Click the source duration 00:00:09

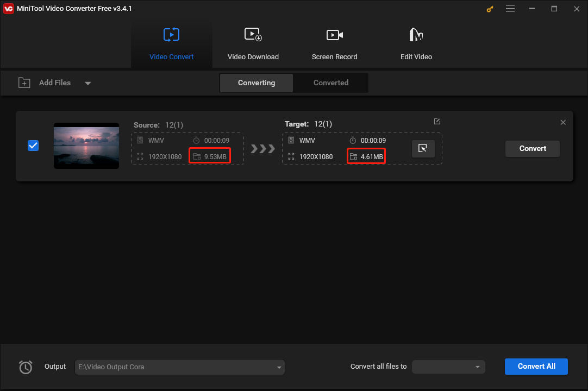tap(216, 141)
